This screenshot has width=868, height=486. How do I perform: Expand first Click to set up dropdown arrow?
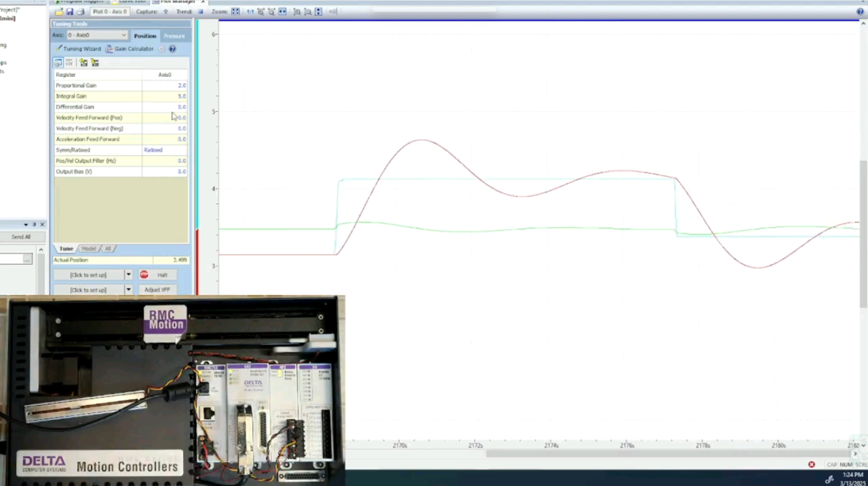[x=129, y=275]
